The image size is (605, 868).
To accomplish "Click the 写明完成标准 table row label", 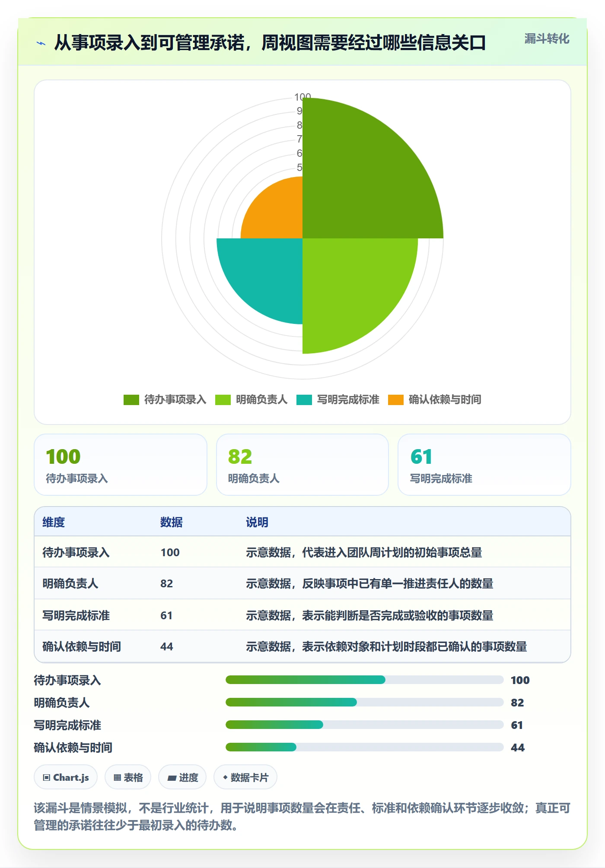I will click(x=76, y=615).
